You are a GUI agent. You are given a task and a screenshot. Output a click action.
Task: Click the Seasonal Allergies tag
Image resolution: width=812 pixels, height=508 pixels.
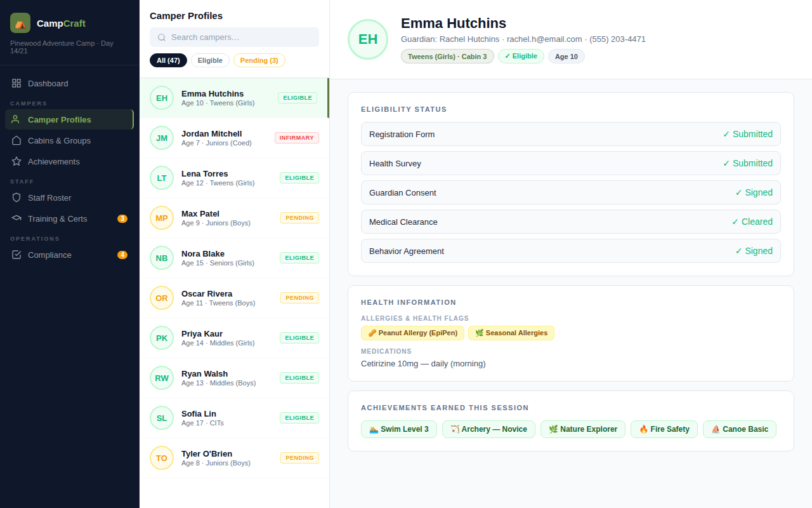point(511,333)
